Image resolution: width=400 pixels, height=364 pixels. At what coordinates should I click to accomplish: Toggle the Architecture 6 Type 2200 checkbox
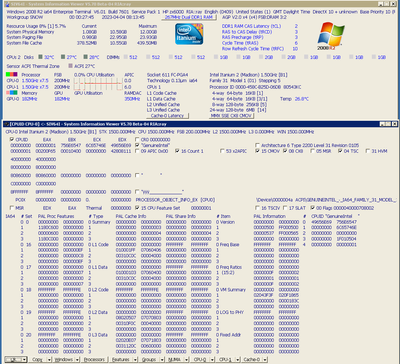coord(257,145)
